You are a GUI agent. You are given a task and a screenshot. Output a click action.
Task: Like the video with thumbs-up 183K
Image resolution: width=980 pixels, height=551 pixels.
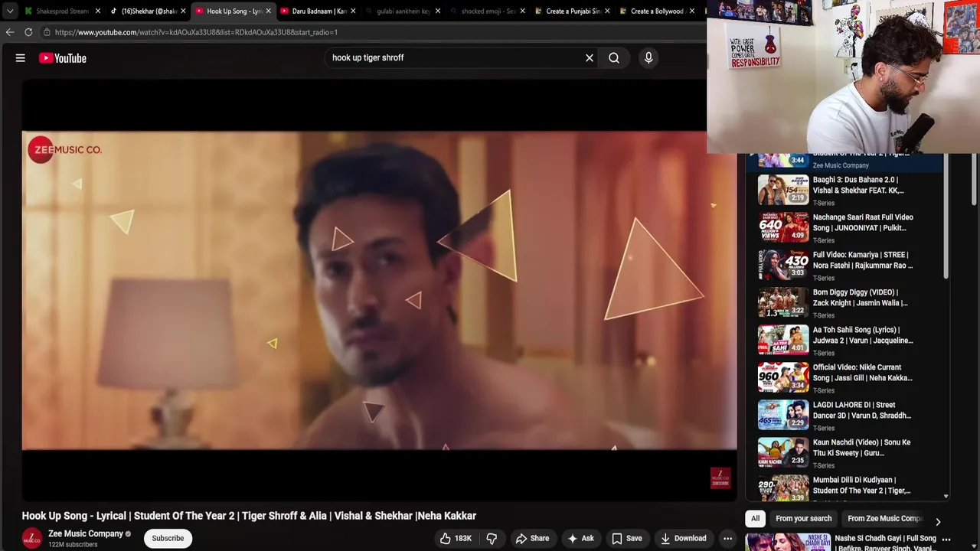click(x=456, y=539)
